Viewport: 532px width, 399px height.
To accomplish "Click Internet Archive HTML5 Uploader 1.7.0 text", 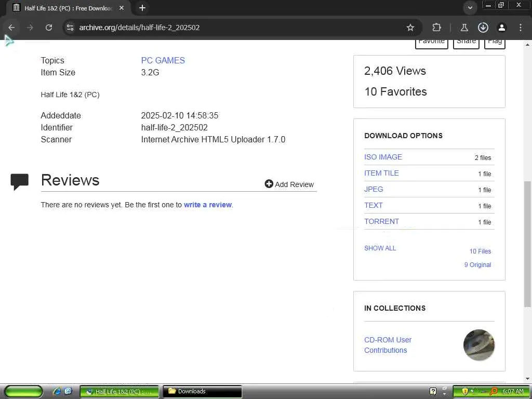I will (x=213, y=139).
